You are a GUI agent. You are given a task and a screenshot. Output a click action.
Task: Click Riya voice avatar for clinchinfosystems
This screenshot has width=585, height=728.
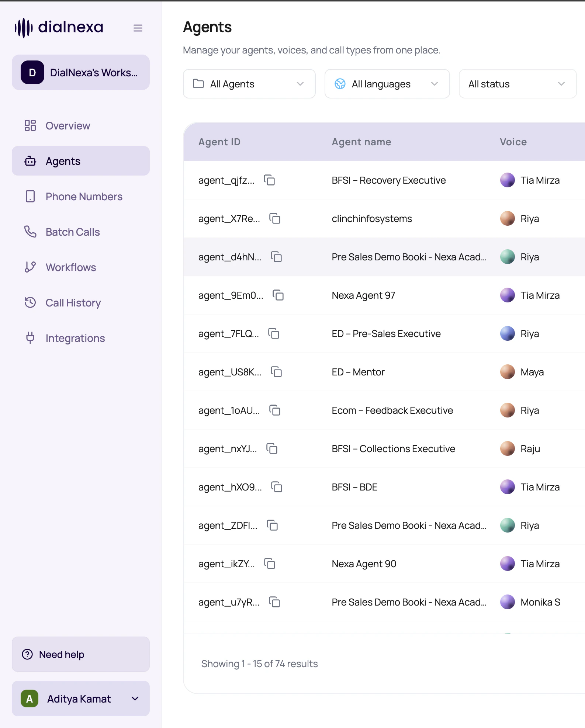click(508, 219)
